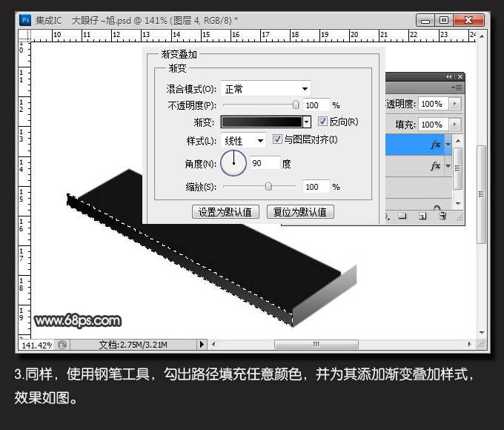Adjust the 不透明度(P) opacity slider handle
The image size is (504, 430).
coord(296,105)
